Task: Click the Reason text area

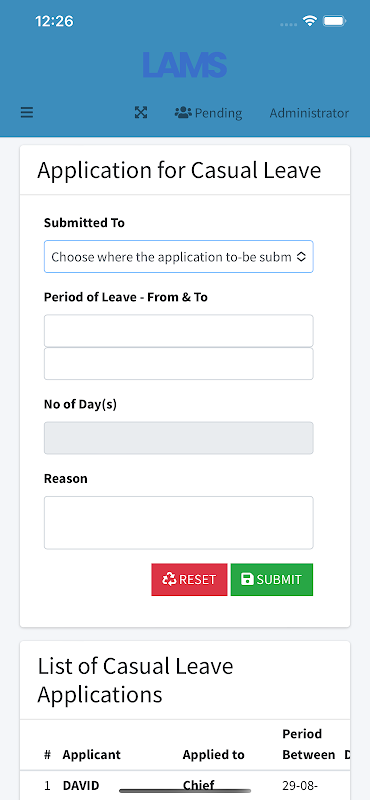Action: (179, 523)
